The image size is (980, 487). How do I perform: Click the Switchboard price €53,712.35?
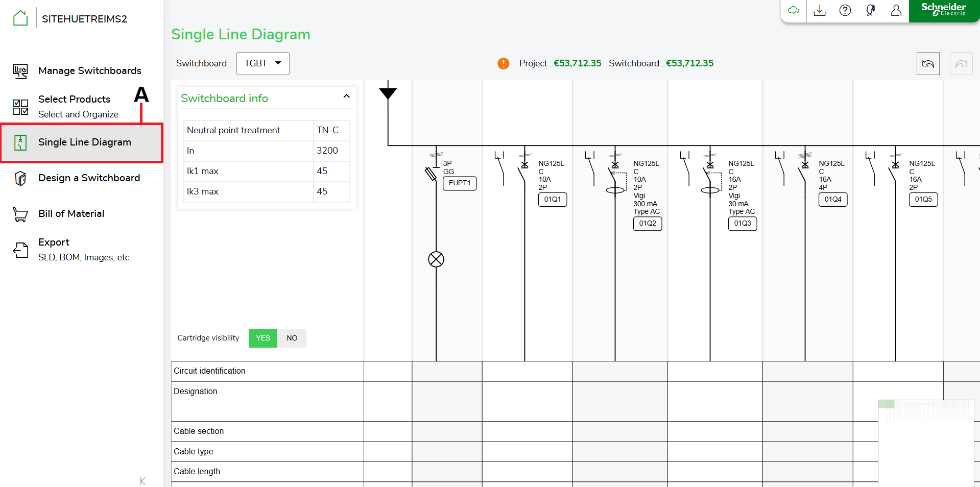690,63
